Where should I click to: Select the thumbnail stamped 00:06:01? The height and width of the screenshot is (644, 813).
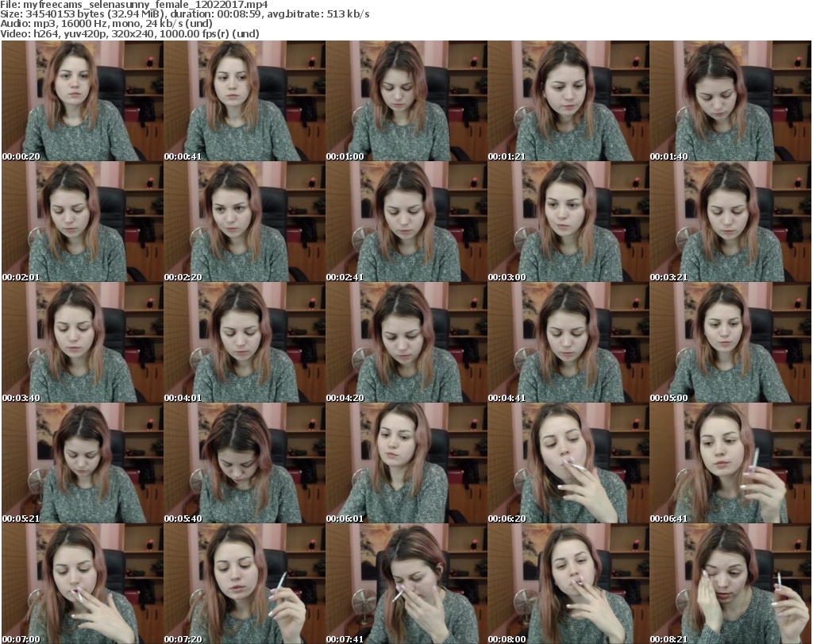click(x=406, y=463)
